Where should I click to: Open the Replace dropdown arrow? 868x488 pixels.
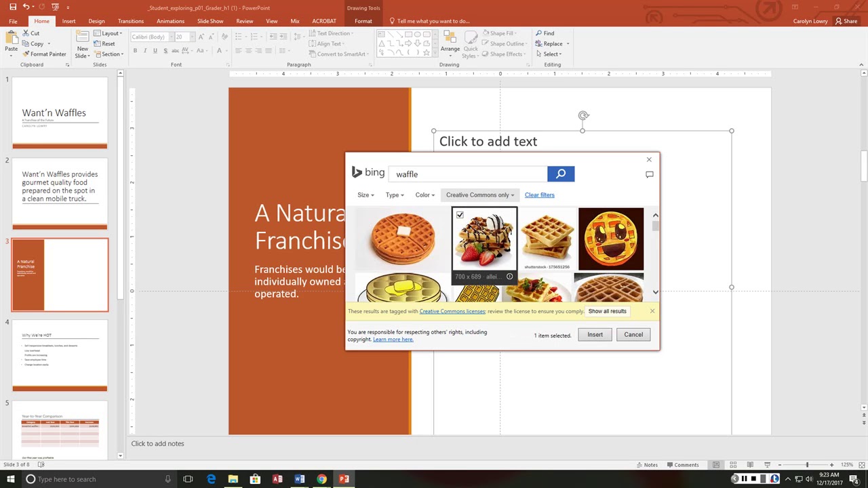(568, 44)
